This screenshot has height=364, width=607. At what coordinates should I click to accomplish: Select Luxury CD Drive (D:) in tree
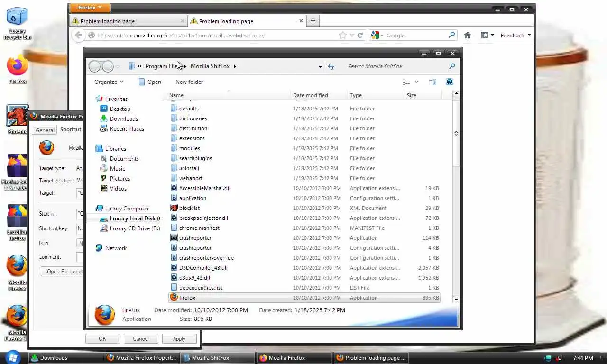pyautogui.click(x=130, y=228)
